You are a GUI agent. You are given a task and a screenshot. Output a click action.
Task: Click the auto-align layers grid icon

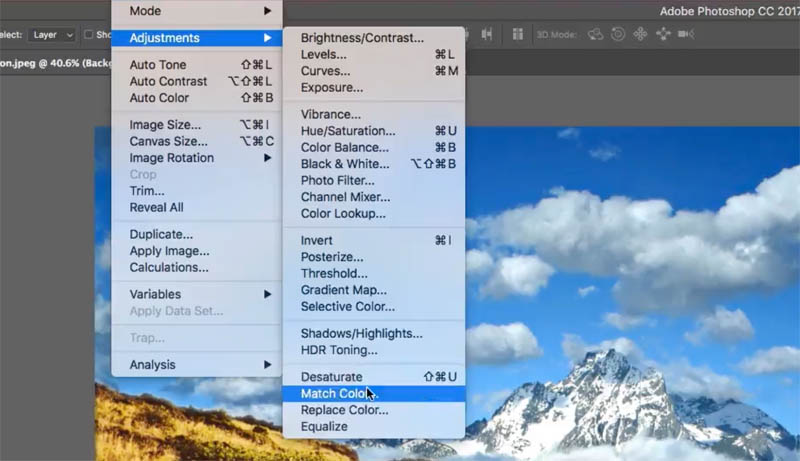(x=517, y=34)
